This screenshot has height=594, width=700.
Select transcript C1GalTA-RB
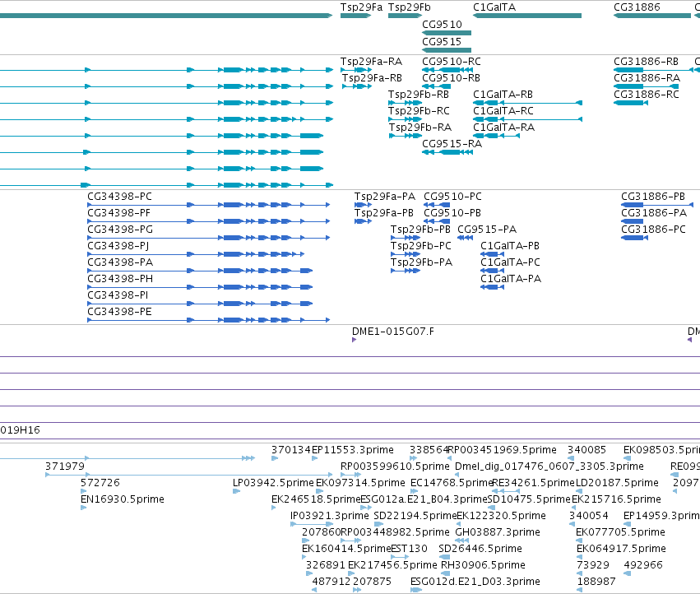503,95
